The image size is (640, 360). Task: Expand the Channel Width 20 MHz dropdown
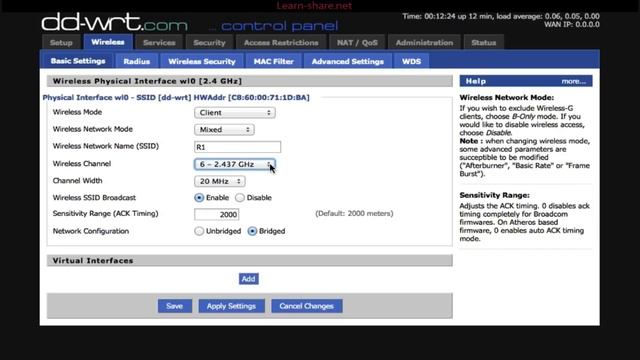coord(220,181)
